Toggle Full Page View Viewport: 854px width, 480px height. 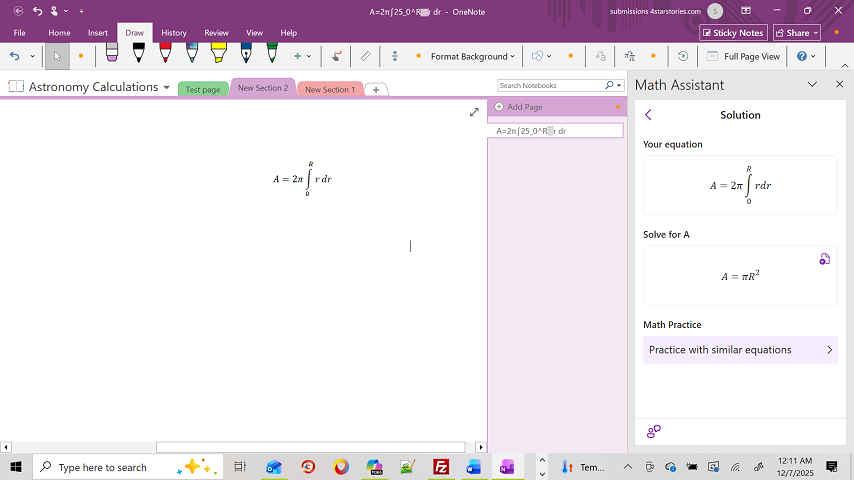tap(742, 57)
